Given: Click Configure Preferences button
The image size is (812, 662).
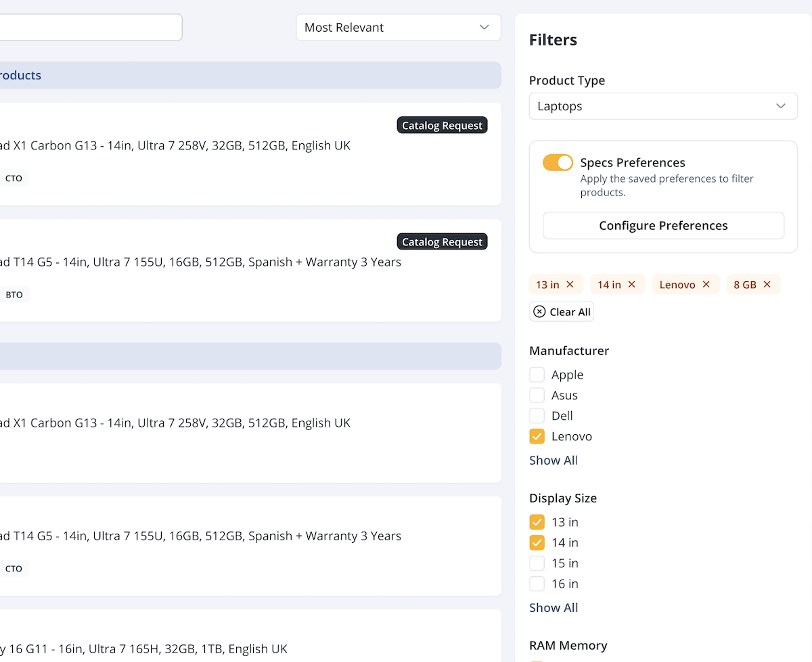Looking at the screenshot, I should [663, 226].
